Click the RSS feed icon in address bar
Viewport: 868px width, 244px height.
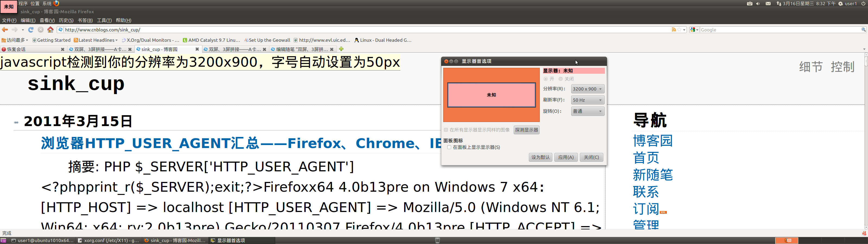[674, 30]
